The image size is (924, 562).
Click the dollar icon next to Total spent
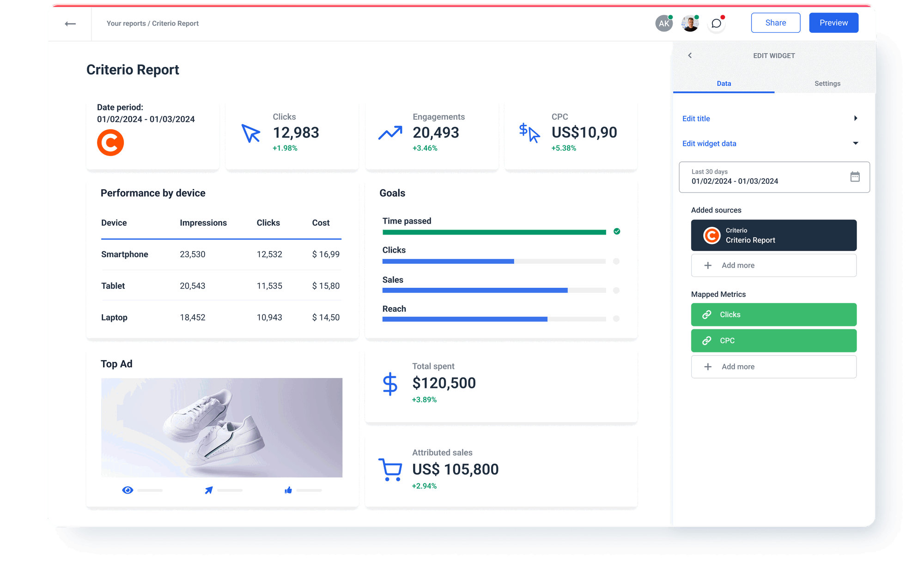click(x=390, y=383)
